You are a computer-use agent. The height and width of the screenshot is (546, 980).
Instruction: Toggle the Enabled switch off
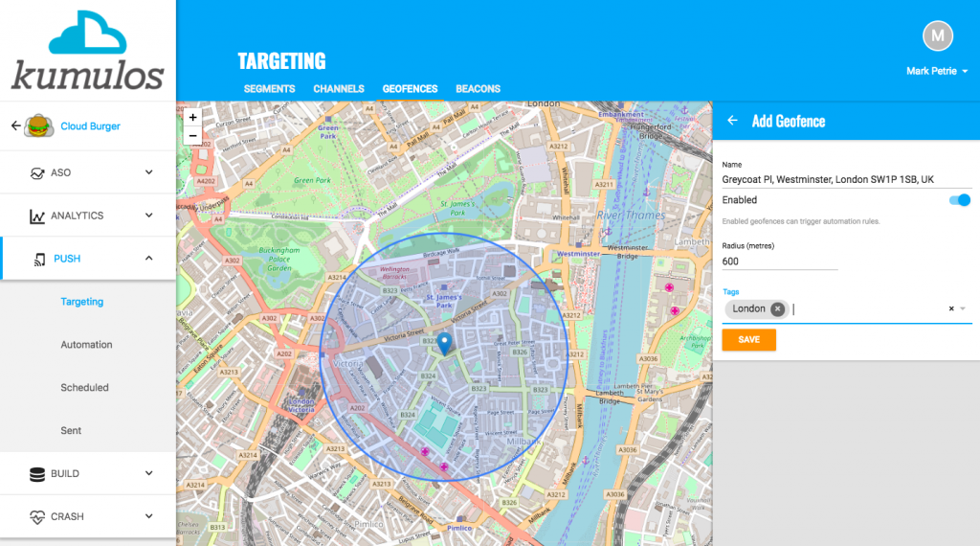tap(959, 200)
